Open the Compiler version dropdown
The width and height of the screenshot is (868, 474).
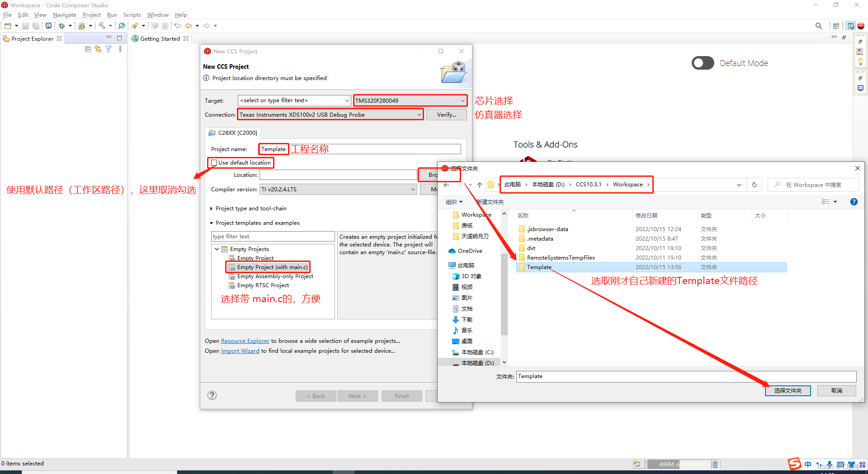click(413, 189)
